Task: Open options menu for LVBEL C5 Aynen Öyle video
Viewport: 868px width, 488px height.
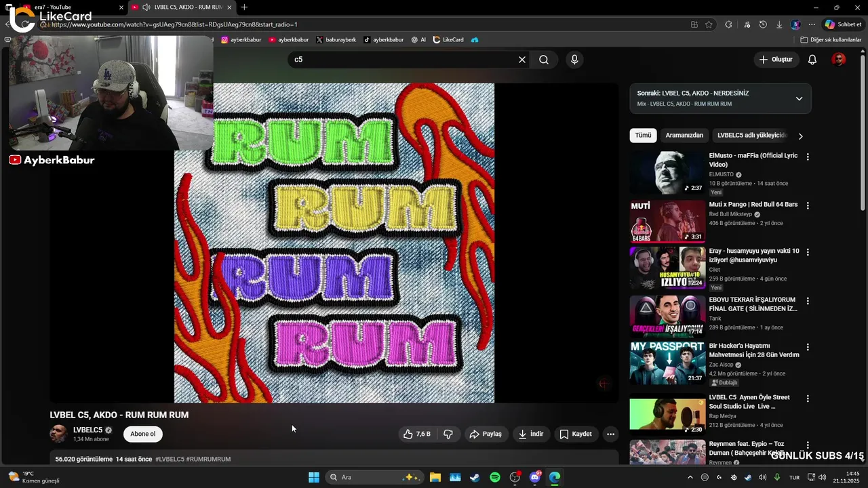Action: (807, 399)
